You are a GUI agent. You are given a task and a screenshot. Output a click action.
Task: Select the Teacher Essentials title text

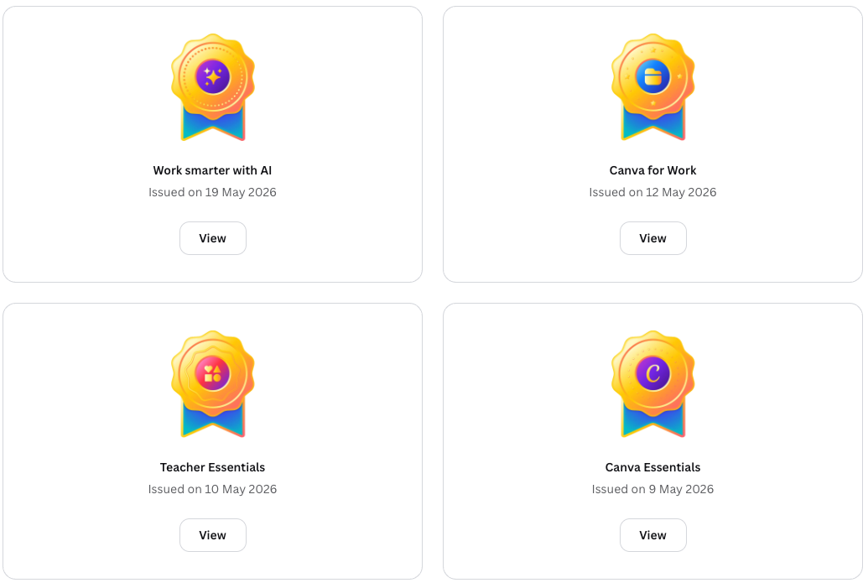point(212,467)
